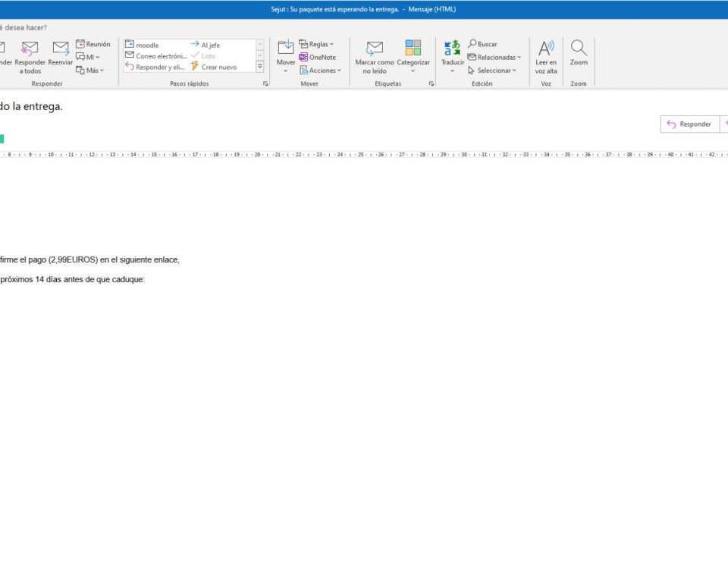Image resolution: width=728 pixels, height=569 pixels.
Task: Open the Etiquetas dialog launcher
Action: click(x=431, y=83)
